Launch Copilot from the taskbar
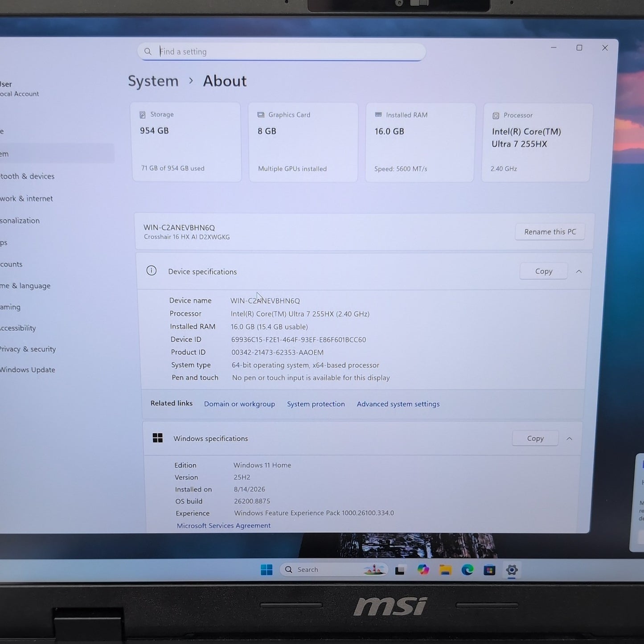This screenshot has height=644, width=644. point(423,570)
